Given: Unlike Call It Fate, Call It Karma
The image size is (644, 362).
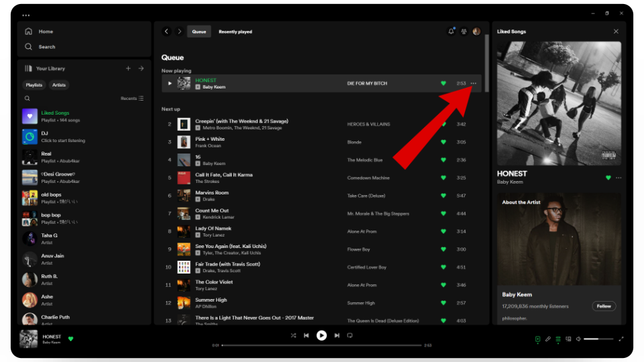Looking at the screenshot, I should pyautogui.click(x=443, y=178).
